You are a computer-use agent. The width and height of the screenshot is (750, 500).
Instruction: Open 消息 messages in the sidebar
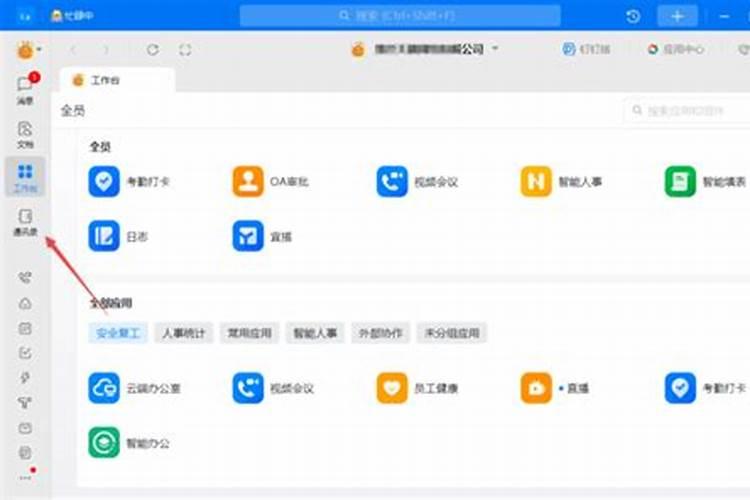(x=26, y=89)
